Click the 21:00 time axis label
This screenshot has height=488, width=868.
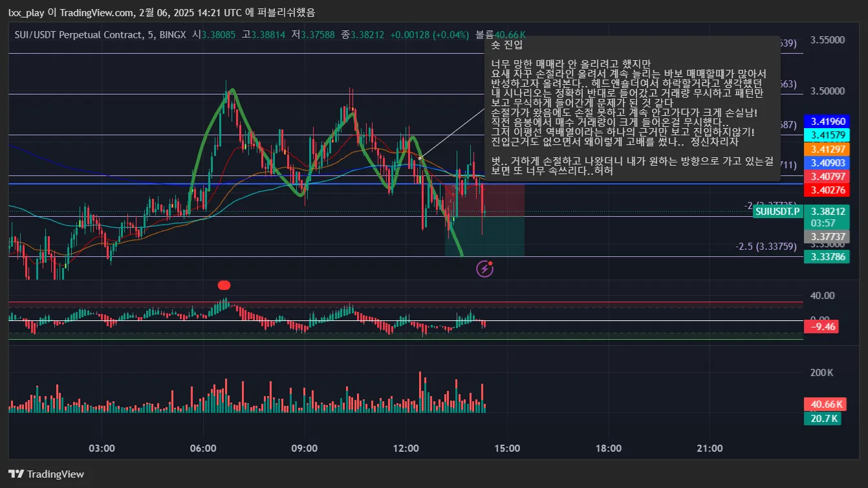[x=710, y=448]
